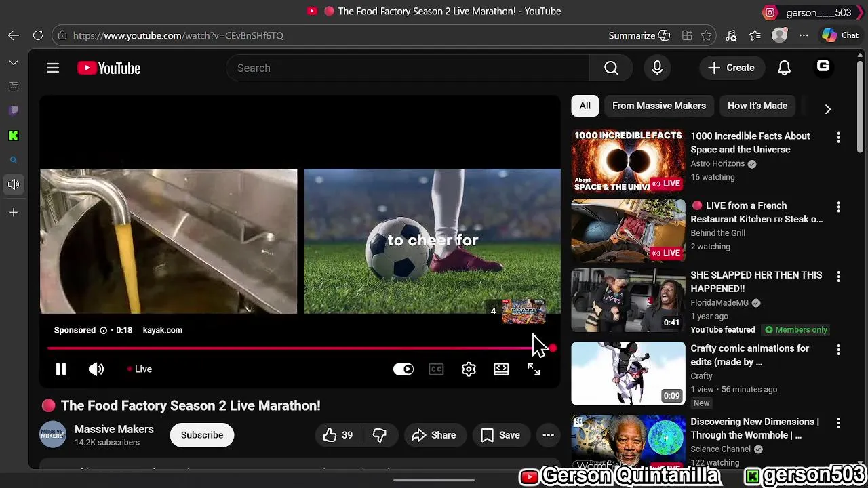Toggle the autoplay switch in player
This screenshot has height=488, width=868.
[x=403, y=369]
